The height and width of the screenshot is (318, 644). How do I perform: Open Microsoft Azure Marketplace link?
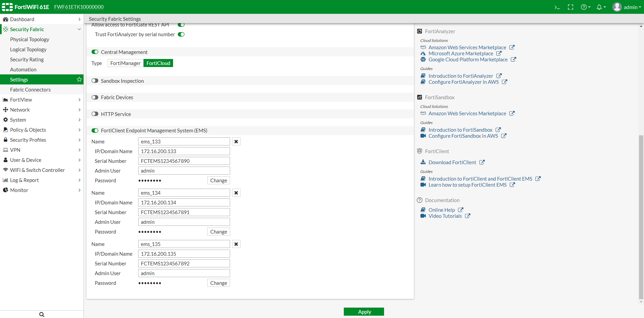(461, 53)
